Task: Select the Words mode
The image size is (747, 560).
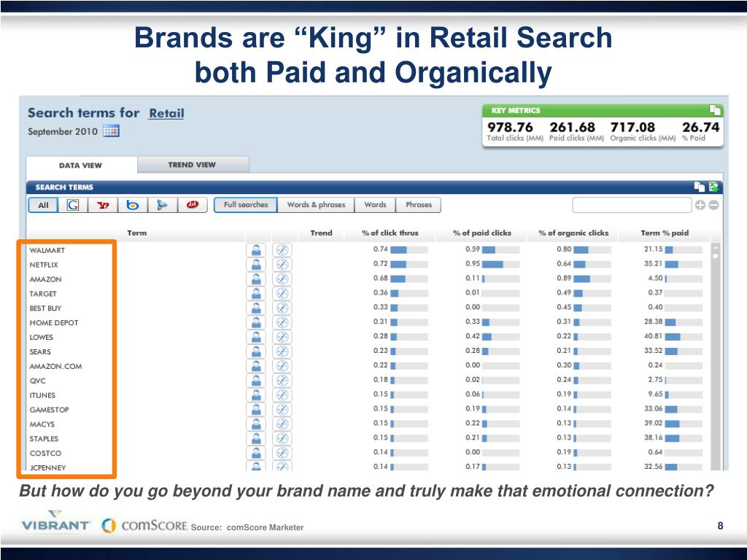Action: [376, 205]
